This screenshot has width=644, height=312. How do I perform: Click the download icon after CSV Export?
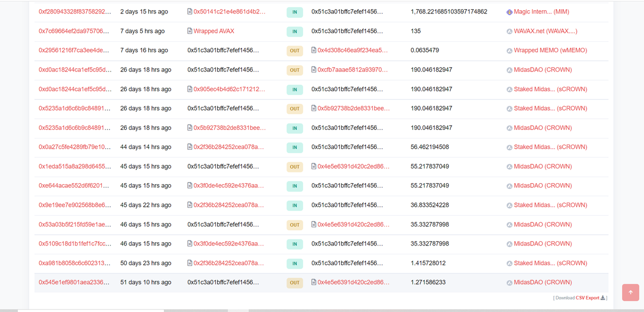point(603,298)
